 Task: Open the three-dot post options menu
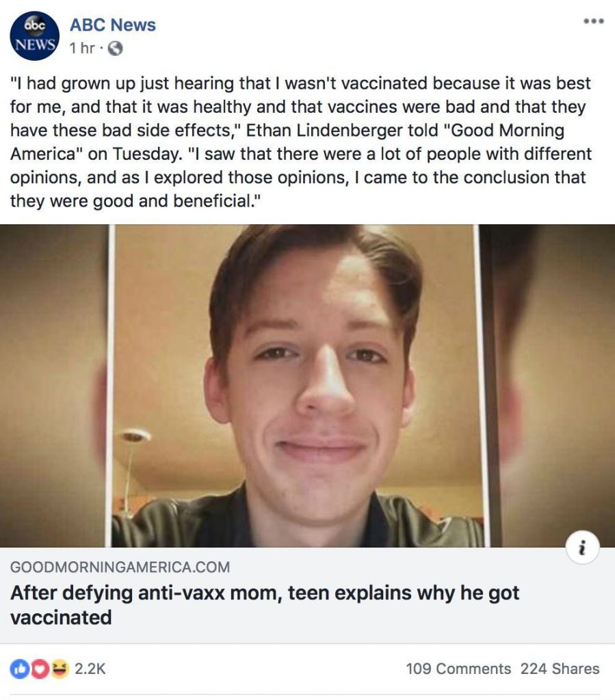tap(593, 22)
